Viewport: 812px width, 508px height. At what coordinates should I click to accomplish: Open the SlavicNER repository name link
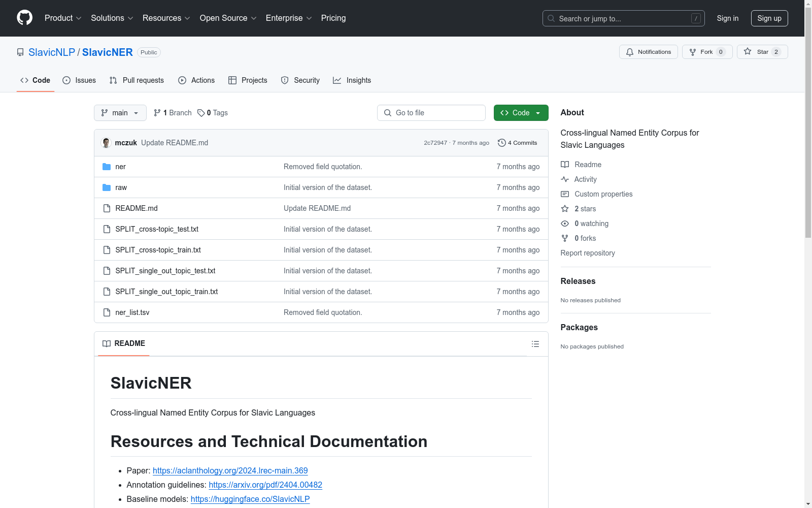[108, 52]
